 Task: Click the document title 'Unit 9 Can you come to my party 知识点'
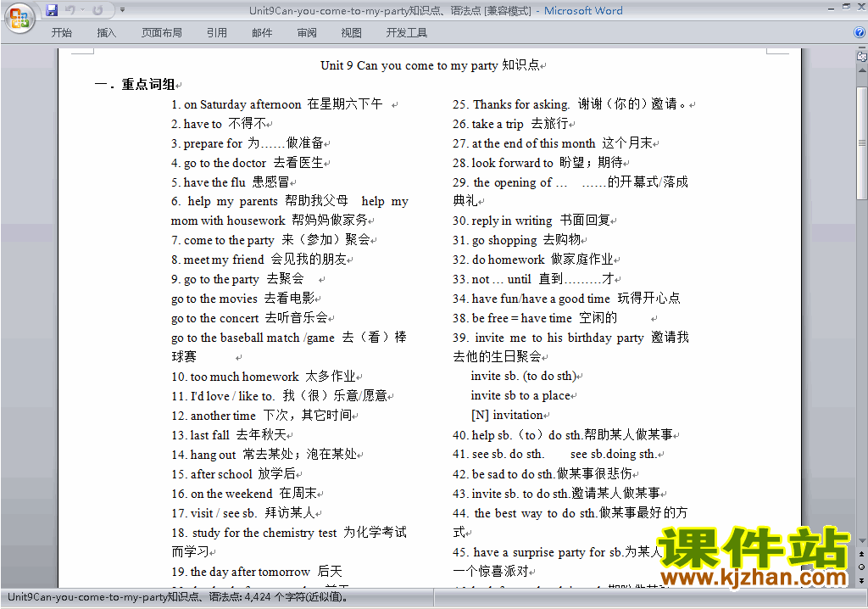tap(430, 65)
